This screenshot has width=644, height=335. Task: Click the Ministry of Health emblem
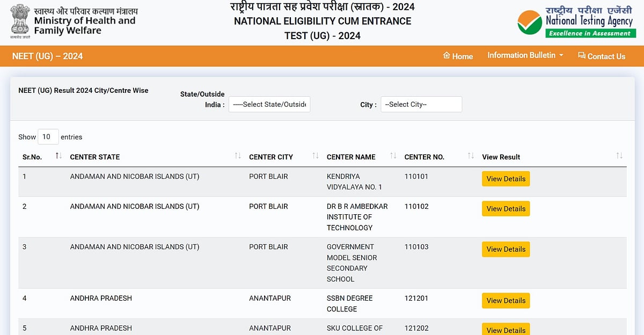(x=20, y=21)
